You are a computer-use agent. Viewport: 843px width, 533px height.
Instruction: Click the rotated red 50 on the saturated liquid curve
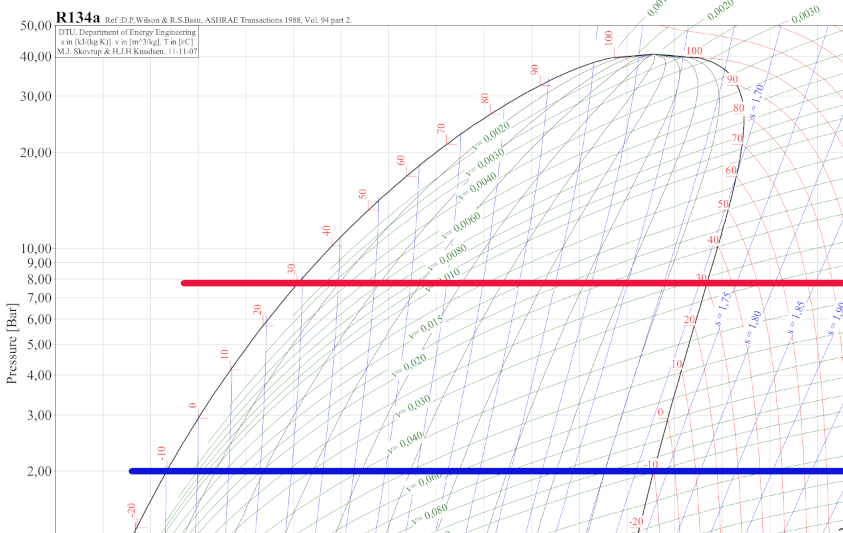point(363,194)
